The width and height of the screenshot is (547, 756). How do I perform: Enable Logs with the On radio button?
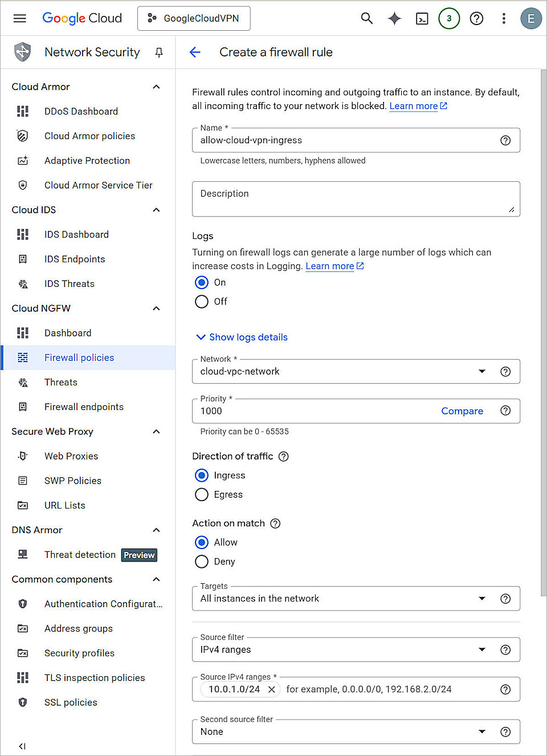click(x=202, y=282)
